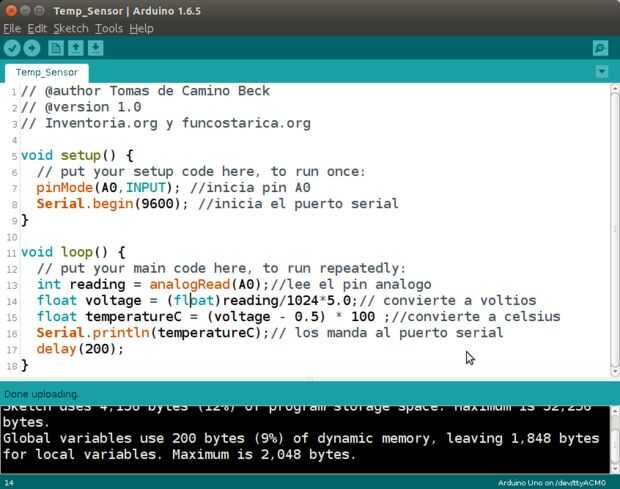Click the 'void setup() {' line

pyautogui.click(x=78, y=155)
